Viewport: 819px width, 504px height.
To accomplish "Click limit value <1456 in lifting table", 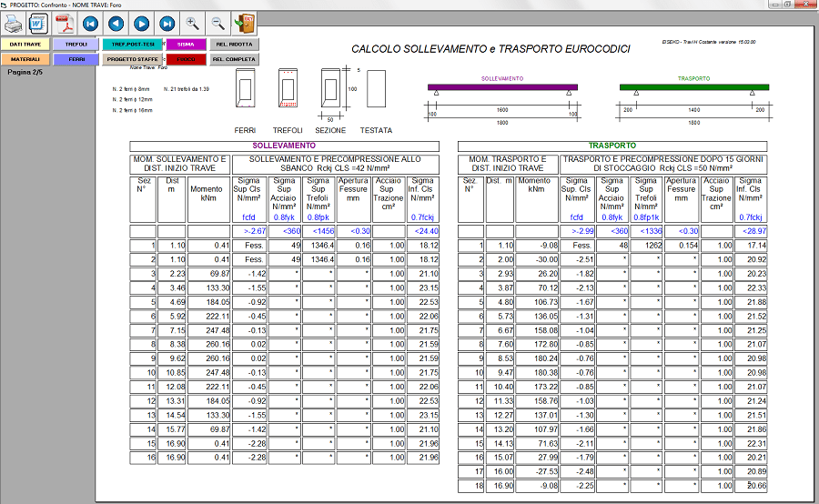I will (x=323, y=231).
